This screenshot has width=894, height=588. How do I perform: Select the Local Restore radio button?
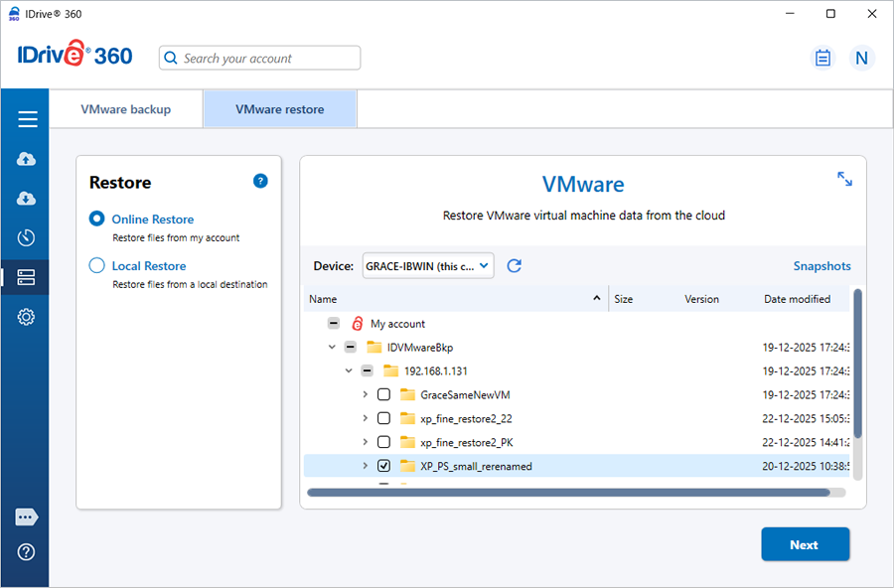(97, 266)
